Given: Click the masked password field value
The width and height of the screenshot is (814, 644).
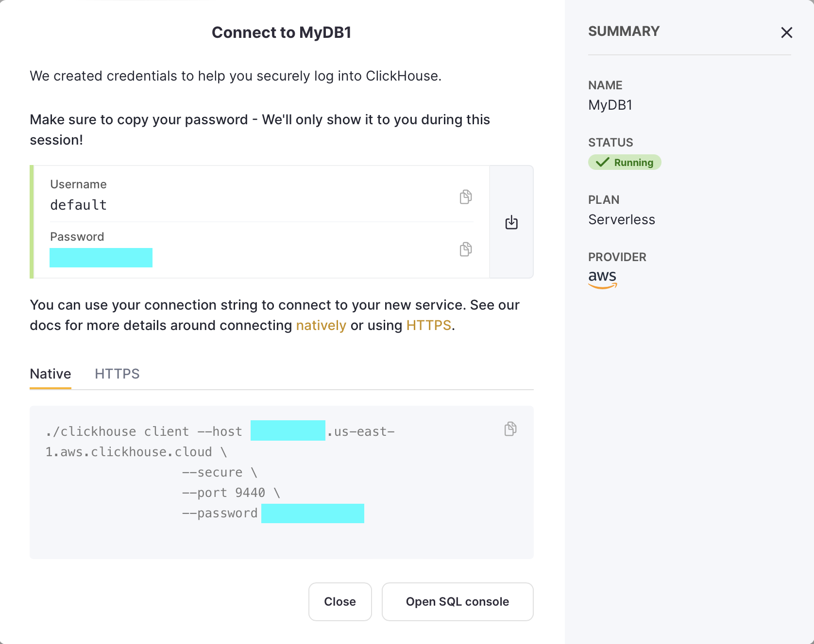Looking at the screenshot, I should click(x=101, y=258).
